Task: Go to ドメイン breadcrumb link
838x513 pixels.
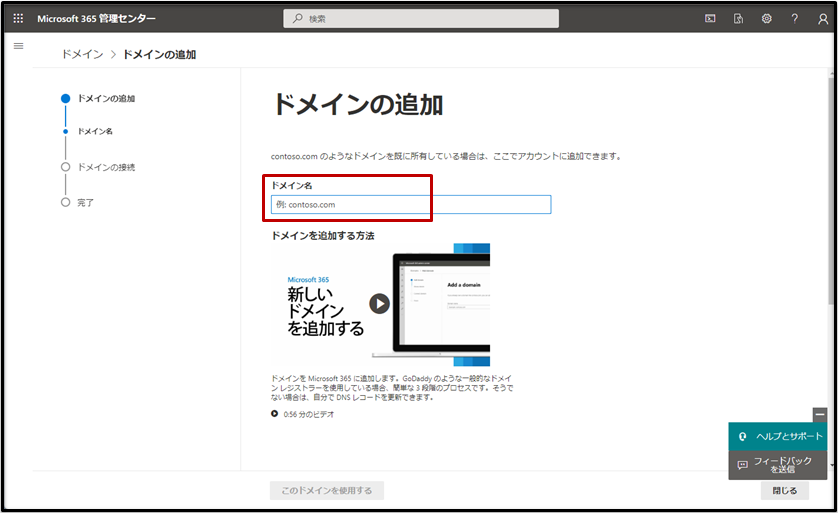Action: point(82,54)
